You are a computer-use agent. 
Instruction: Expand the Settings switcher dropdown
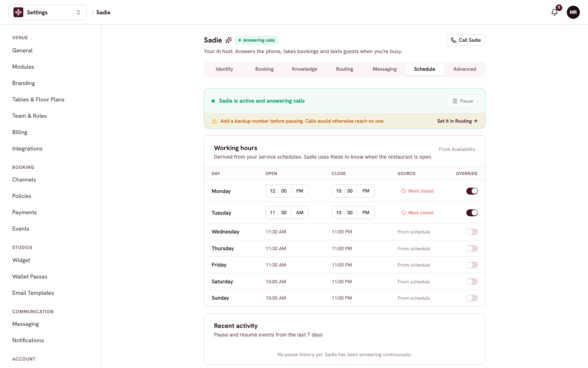tap(47, 12)
